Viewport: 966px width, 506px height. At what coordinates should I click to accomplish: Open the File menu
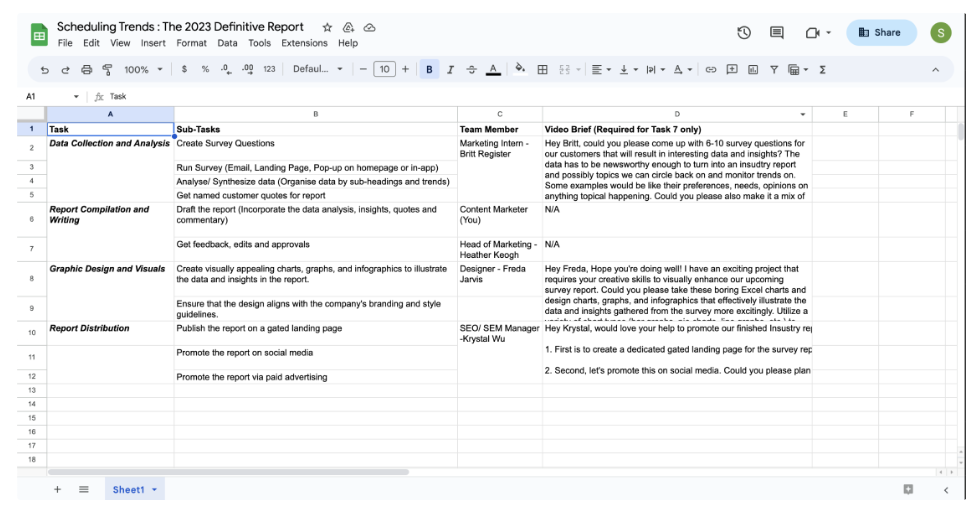(65, 43)
